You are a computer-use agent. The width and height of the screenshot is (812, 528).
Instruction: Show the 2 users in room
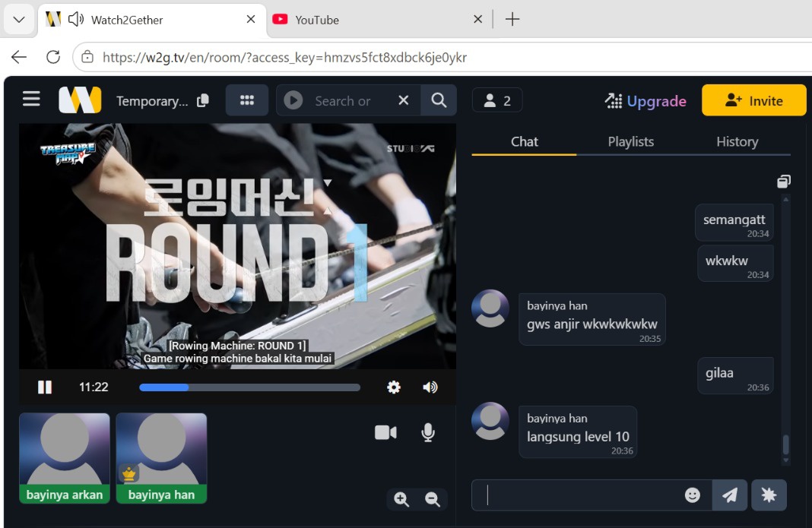(497, 100)
